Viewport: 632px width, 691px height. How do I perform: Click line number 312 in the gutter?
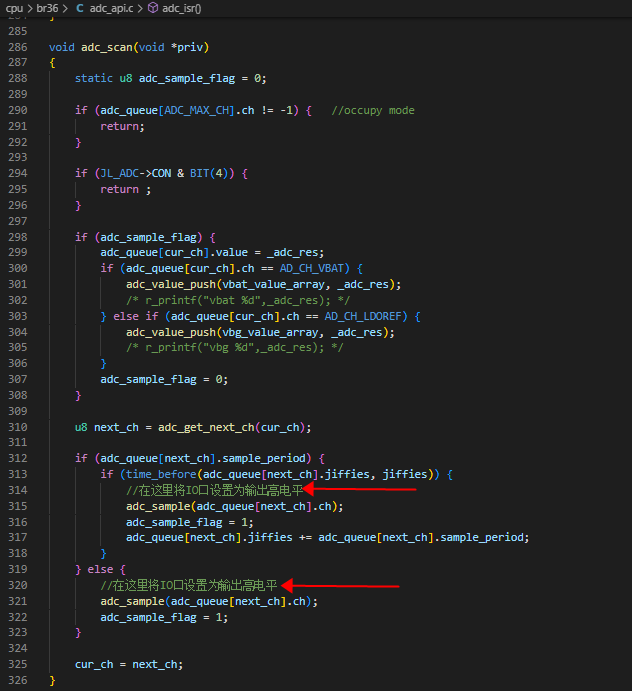(x=18, y=458)
